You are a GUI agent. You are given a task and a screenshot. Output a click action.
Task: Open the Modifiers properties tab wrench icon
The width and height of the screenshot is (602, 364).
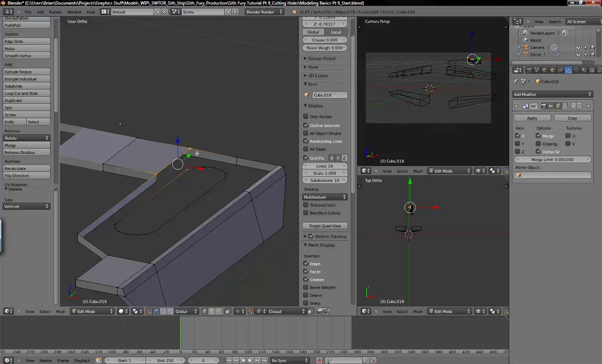click(568, 70)
